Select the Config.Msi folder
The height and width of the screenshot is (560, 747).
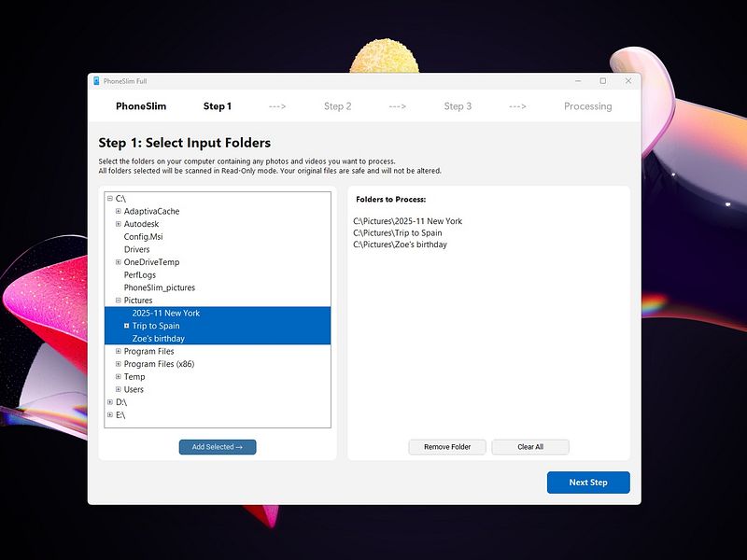click(x=144, y=237)
